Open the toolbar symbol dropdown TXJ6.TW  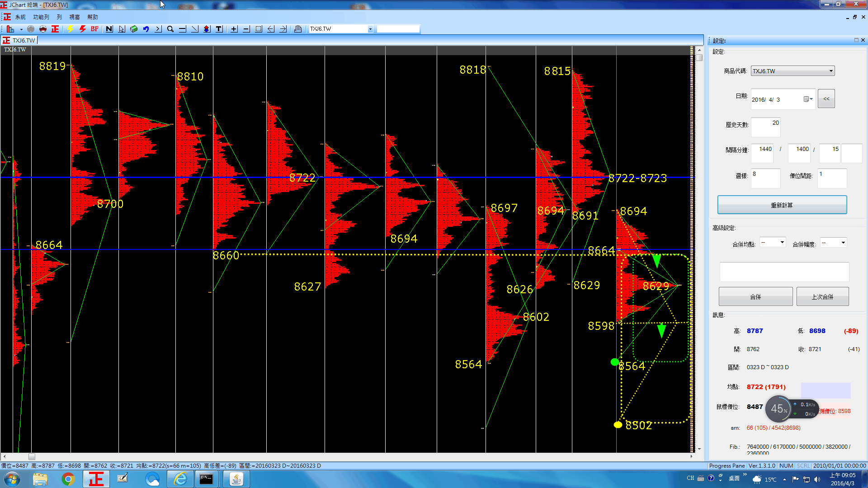(370, 29)
